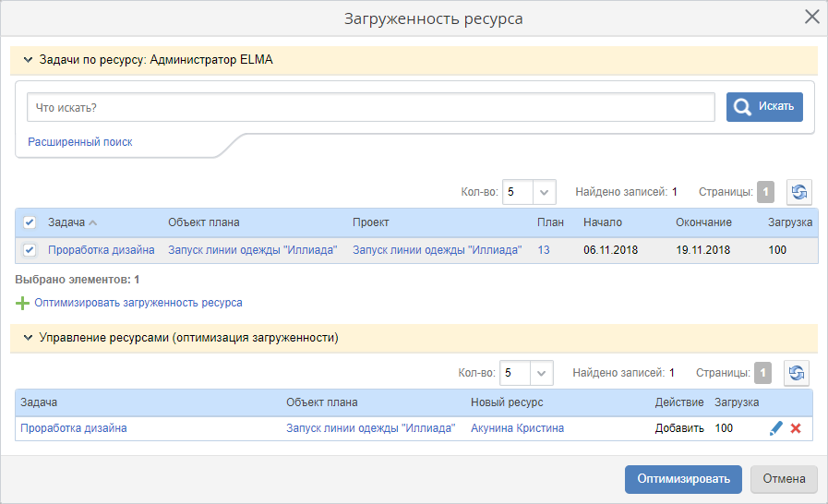
Task: Open the lower Кол-во count dropdown
Action: 541,373
